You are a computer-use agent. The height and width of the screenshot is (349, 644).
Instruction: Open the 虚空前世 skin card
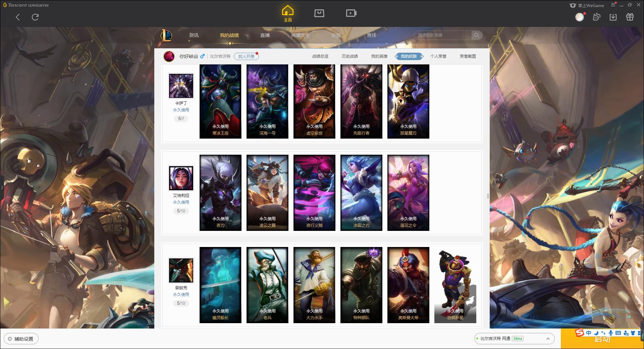click(314, 101)
